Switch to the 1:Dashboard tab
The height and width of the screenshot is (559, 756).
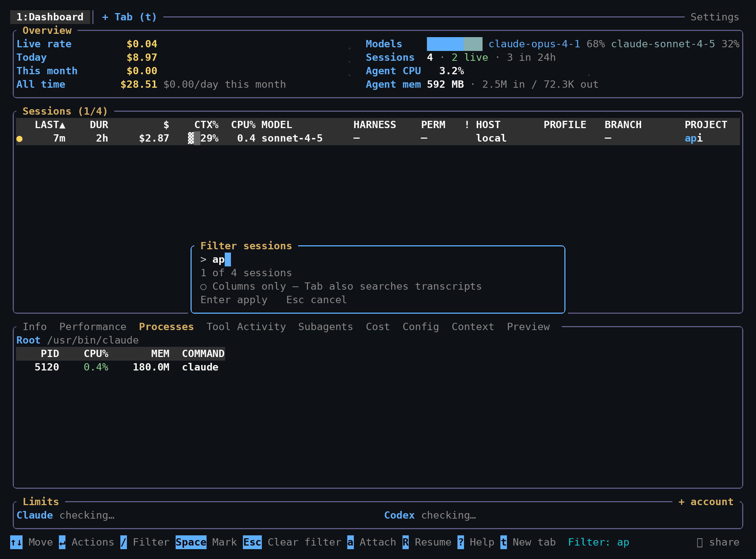pyautogui.click(x=50, y=17)
